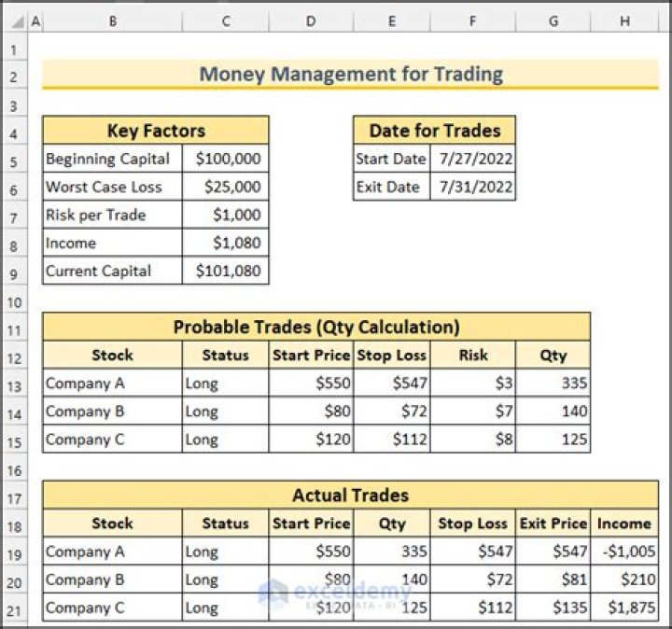Click the 'Risk' column heading
The image size is (672, 629).
click(472, 355)
